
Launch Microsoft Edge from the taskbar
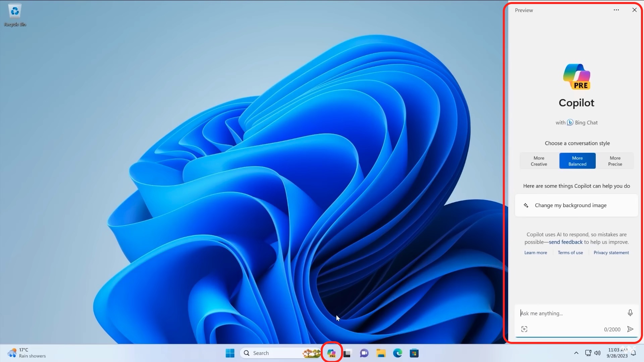tap(397, 353)
